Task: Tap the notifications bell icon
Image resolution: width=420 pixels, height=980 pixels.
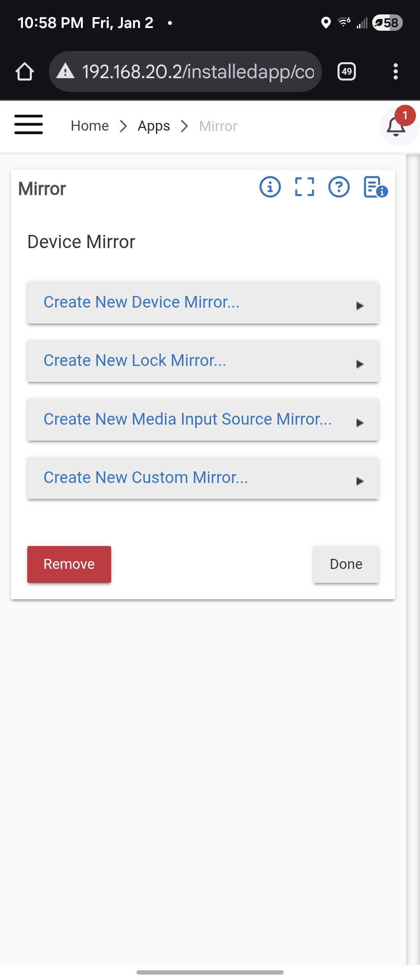Action: tap(396, 126)
